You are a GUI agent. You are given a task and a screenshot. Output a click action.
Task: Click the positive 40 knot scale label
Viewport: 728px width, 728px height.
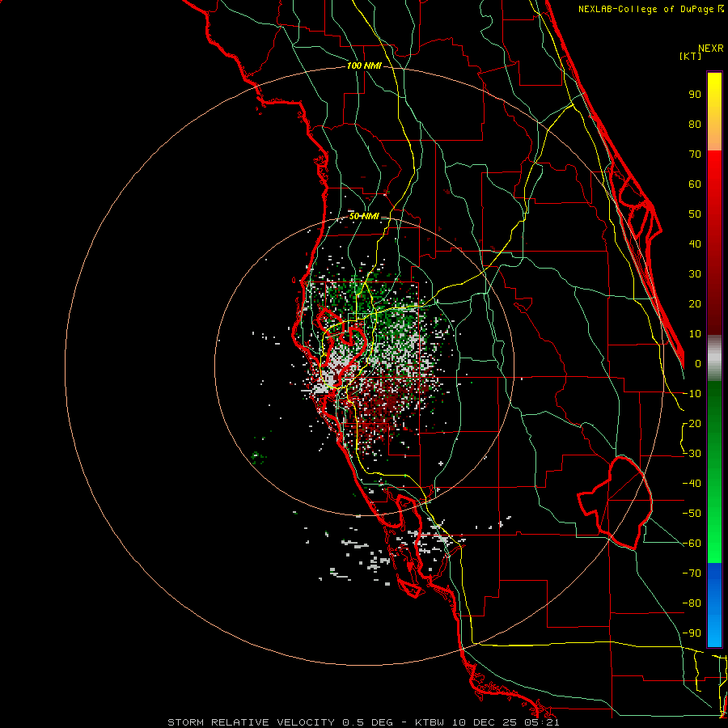point(695,244)
